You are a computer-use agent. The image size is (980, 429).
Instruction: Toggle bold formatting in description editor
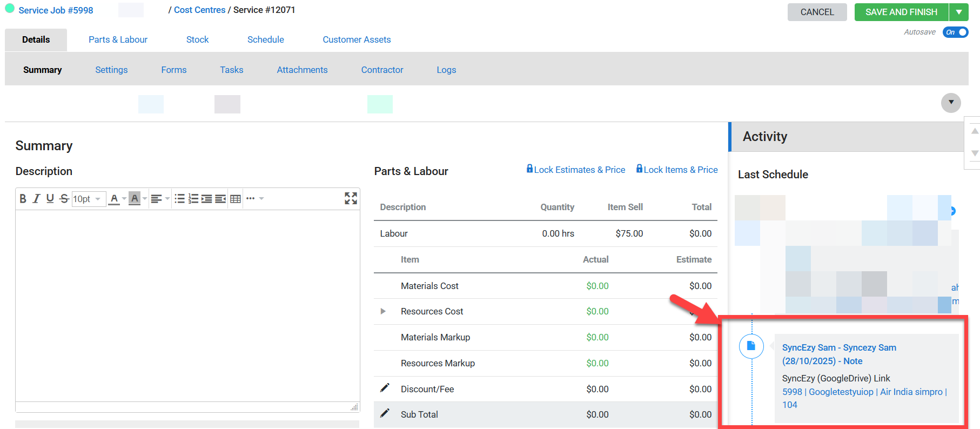coord(23,199)
